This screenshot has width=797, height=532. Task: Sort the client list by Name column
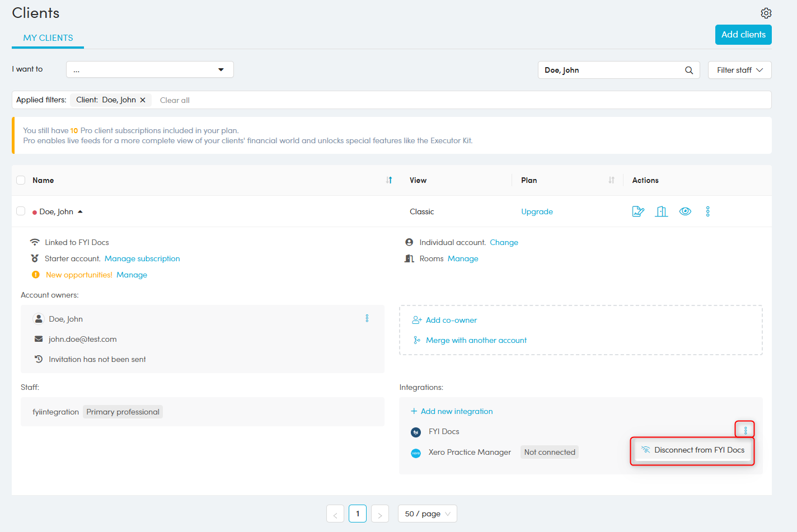(x=389, y=180)
